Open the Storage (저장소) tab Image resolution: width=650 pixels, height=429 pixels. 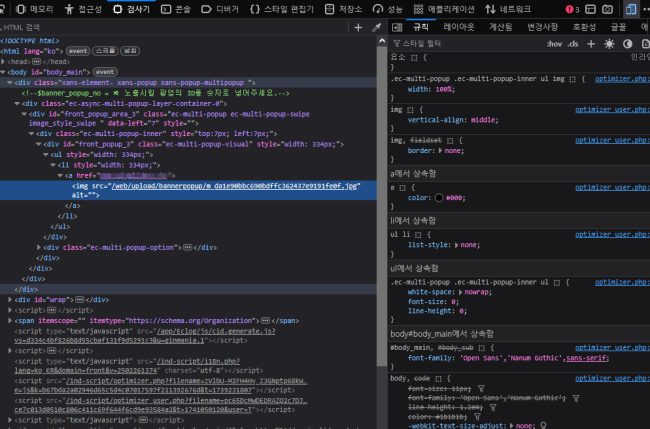pos(343,9)
